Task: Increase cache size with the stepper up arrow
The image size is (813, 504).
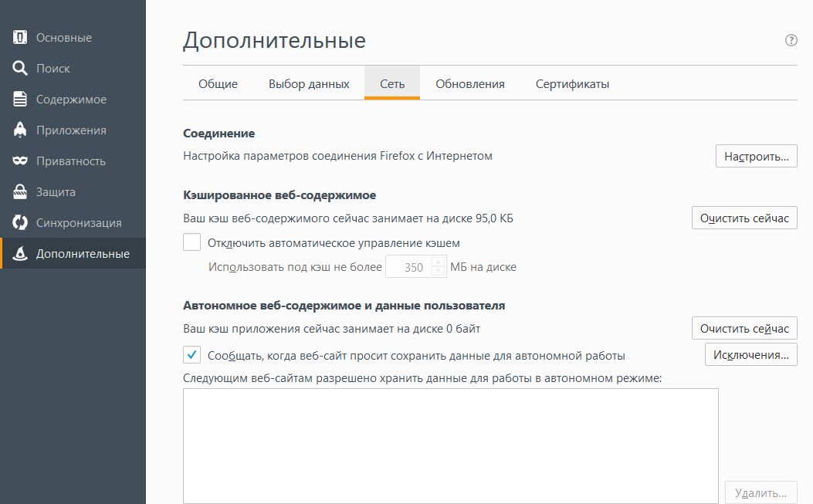Action: (x=439, y=262)
